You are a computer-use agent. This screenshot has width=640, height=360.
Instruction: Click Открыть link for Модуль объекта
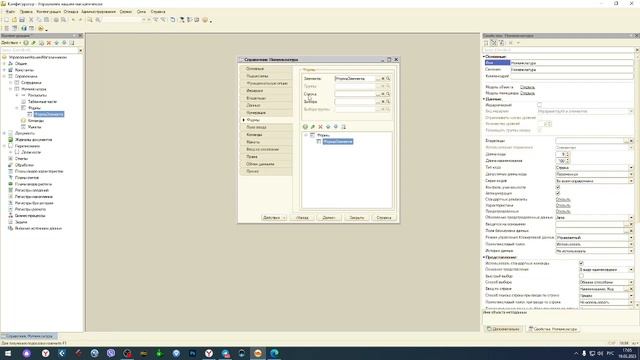[x=527, y=87]
